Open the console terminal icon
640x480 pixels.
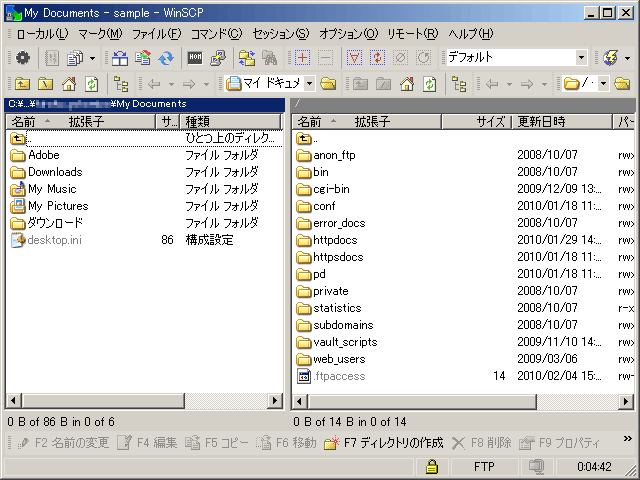(x=194, y=58)
